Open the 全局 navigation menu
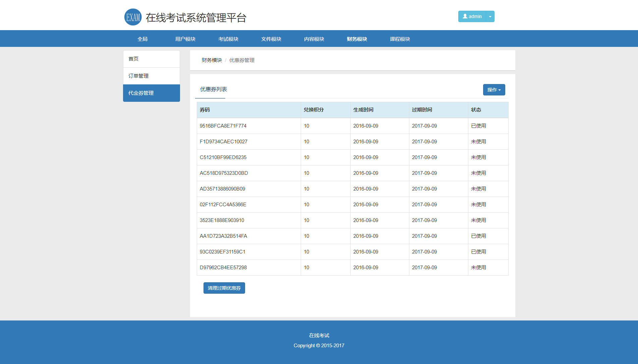Image resolution: width=638 pixels, height=364 pixels. 142,39
